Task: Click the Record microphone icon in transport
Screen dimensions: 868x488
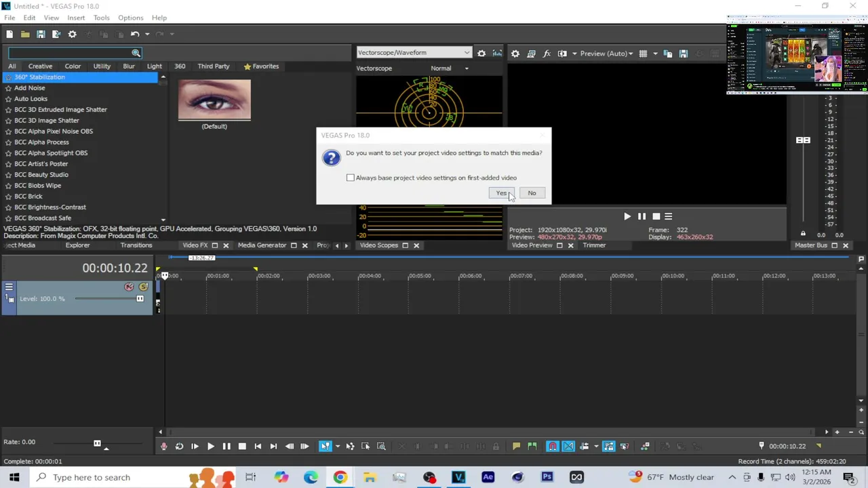Action: pos(163,446)
